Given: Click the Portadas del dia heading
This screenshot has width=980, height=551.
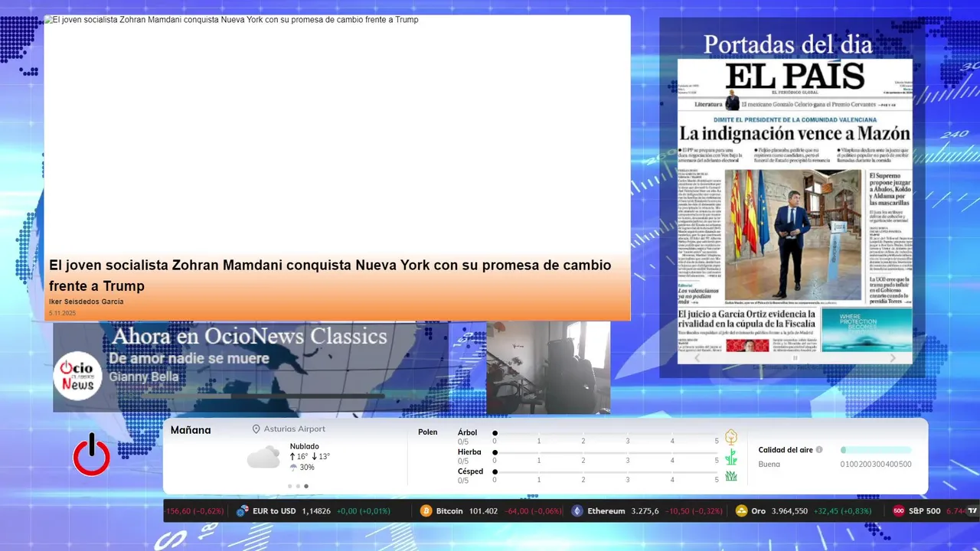Looking at the screenshot, I should [x=788, y=44].
